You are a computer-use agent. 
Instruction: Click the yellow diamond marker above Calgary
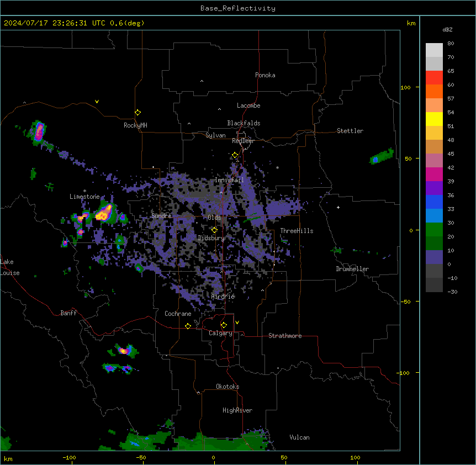point(224,325)
